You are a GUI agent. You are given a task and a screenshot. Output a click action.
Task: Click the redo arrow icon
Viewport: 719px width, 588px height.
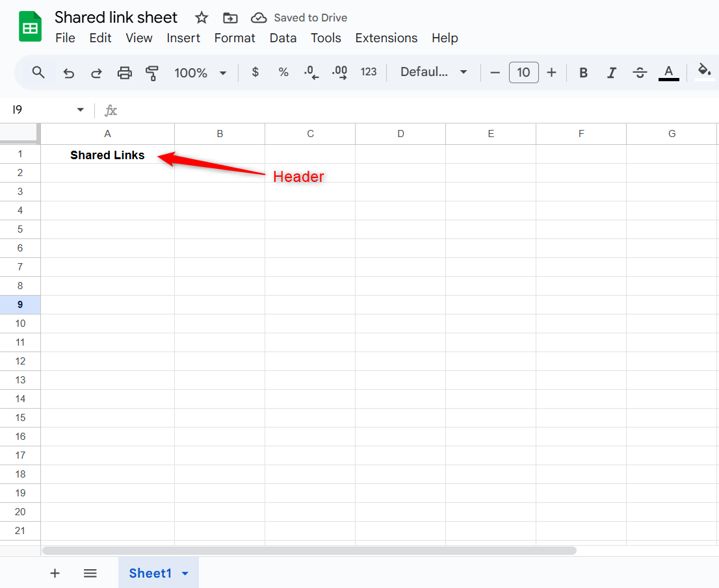pyautogui.click(x=96, y=73)
